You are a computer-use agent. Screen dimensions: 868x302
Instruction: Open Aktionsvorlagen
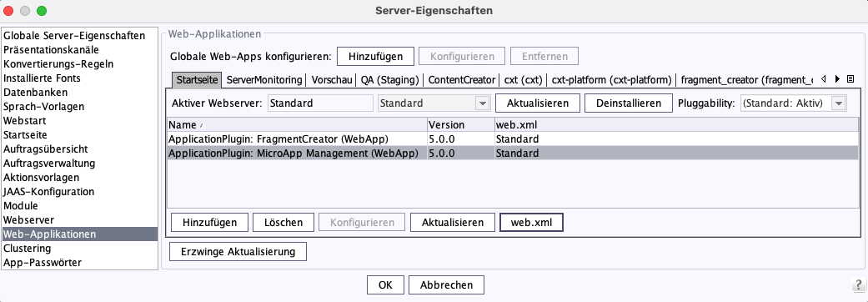tap(80, 178)
